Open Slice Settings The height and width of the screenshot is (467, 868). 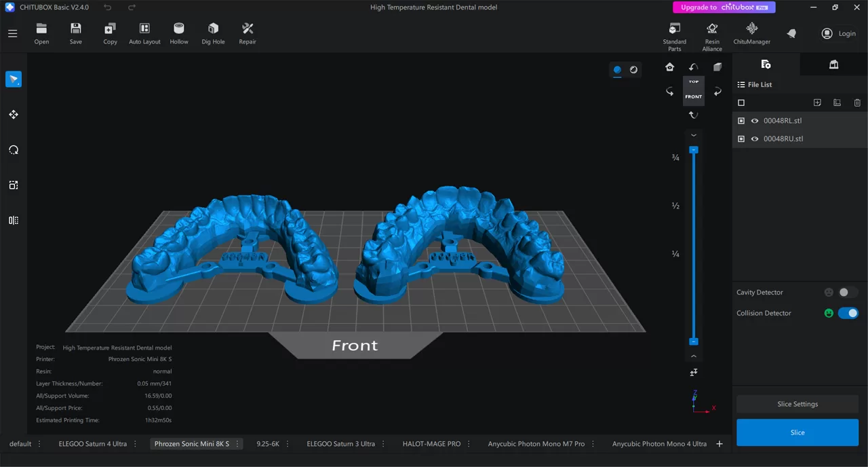tap(797, 404)
